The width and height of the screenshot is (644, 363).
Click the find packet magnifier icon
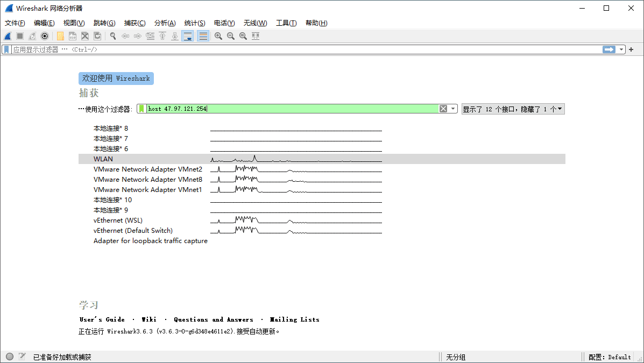coord(112,36)
